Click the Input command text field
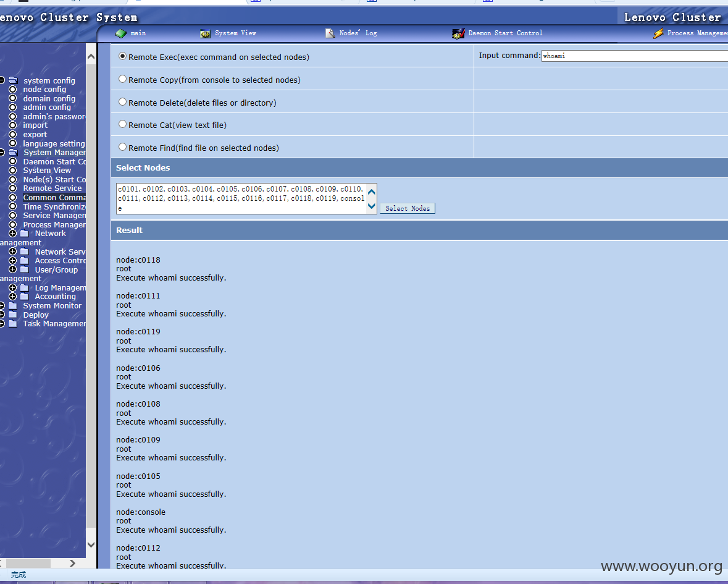728x584 pixels. click(634, 56)
